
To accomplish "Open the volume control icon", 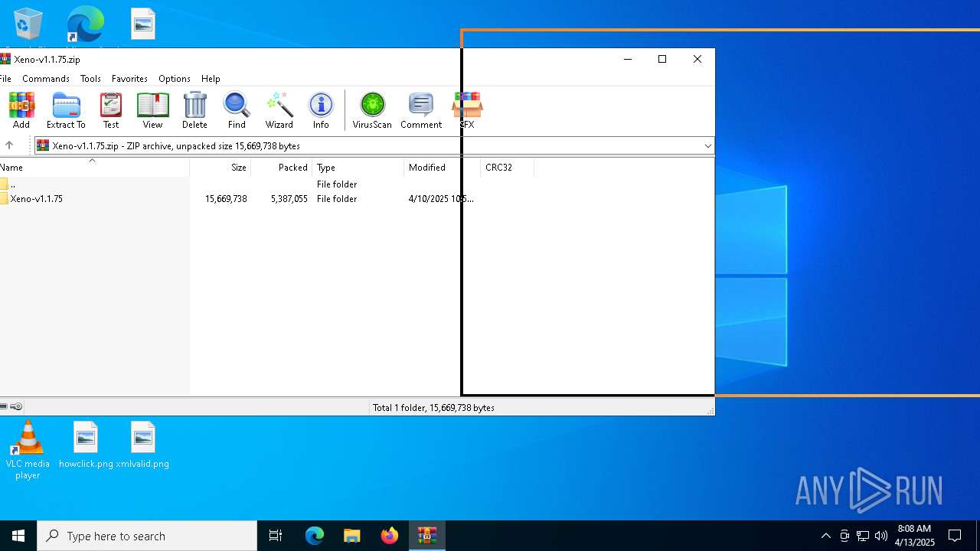I will [x=881, y=536].
